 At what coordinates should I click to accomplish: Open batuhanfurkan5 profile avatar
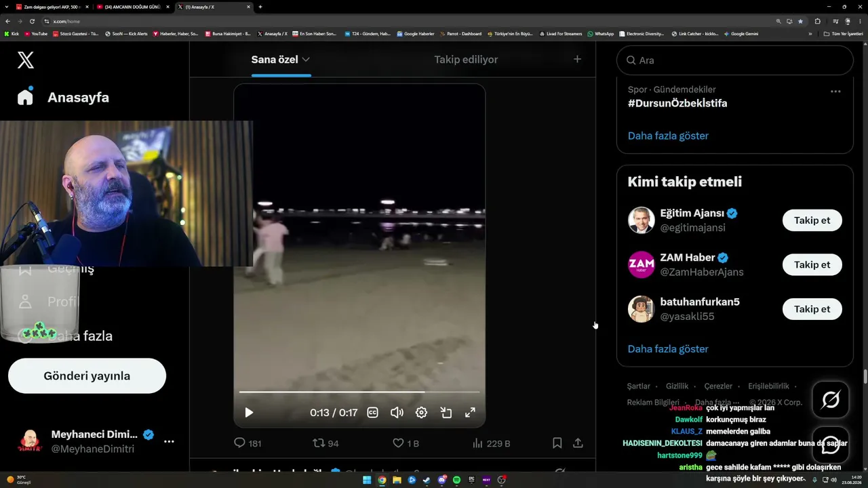point(641,309)
